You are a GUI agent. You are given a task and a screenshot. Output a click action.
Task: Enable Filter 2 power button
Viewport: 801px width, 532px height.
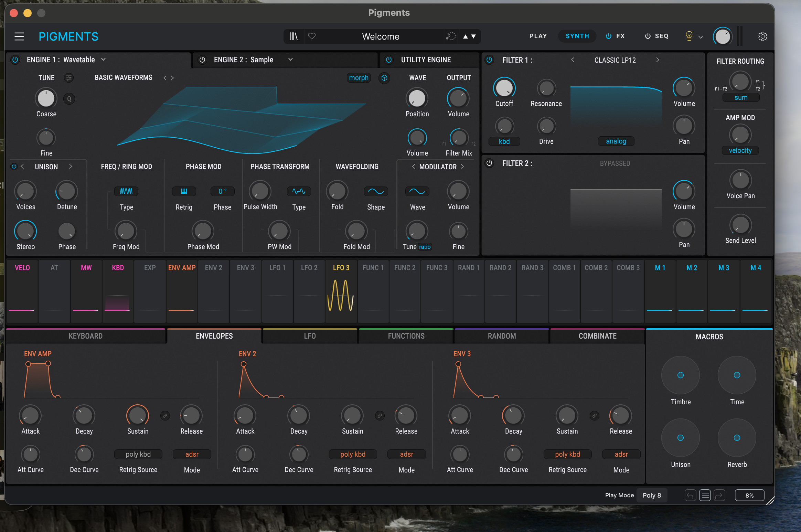pyautogui.click(x=489, y=163)
